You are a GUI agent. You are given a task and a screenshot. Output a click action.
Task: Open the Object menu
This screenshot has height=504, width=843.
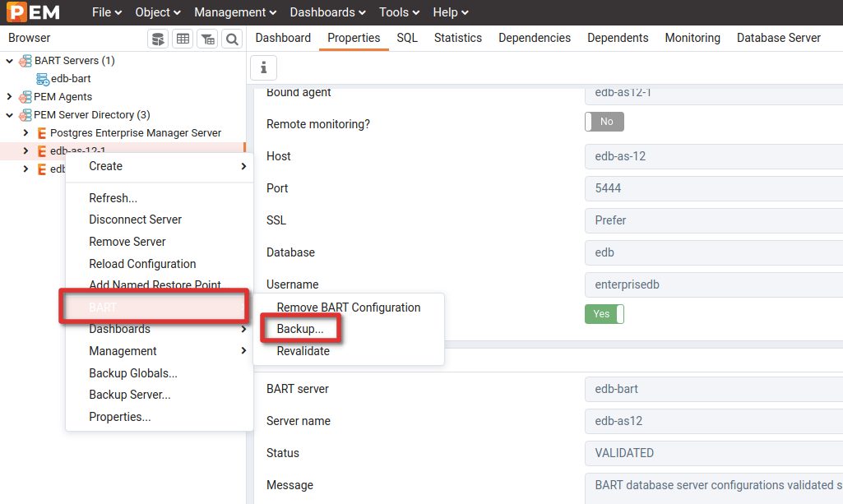point(158,12)
